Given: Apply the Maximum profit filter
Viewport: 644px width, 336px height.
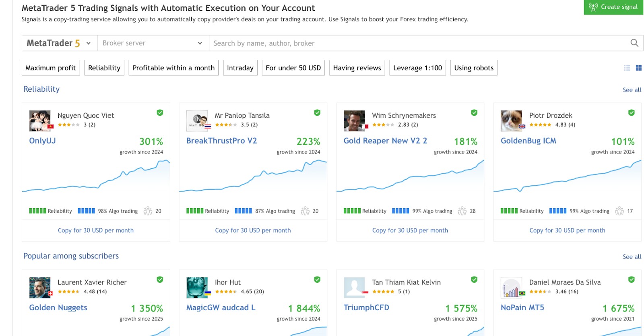Looking at the screenshot, I should (51, 68).
